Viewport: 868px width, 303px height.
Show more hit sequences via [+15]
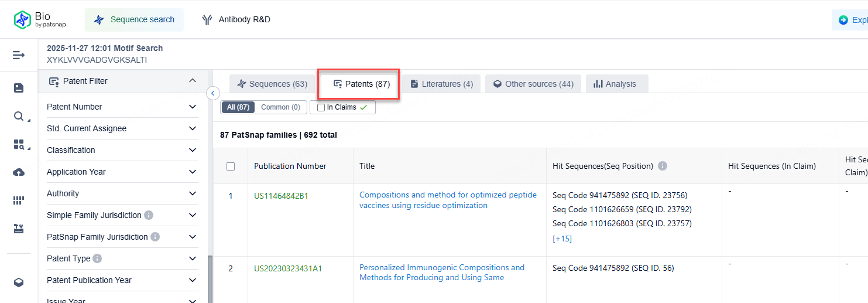[x=562, y=239]
